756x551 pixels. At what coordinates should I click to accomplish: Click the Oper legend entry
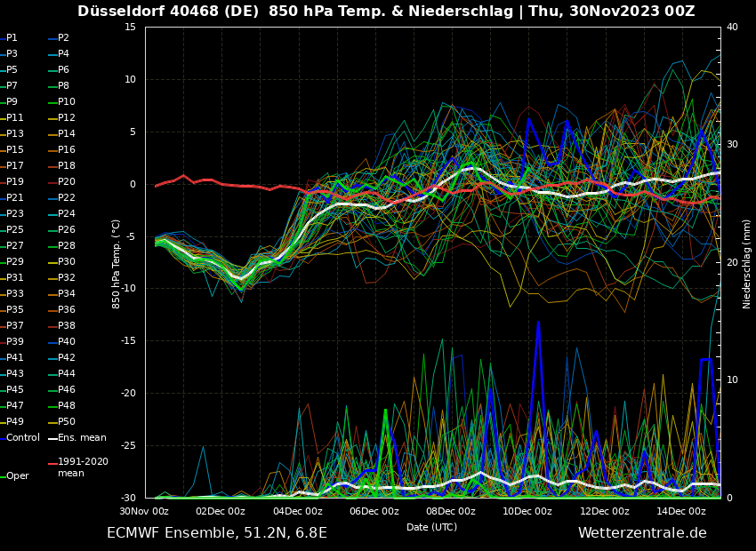(x=18, y=476)
